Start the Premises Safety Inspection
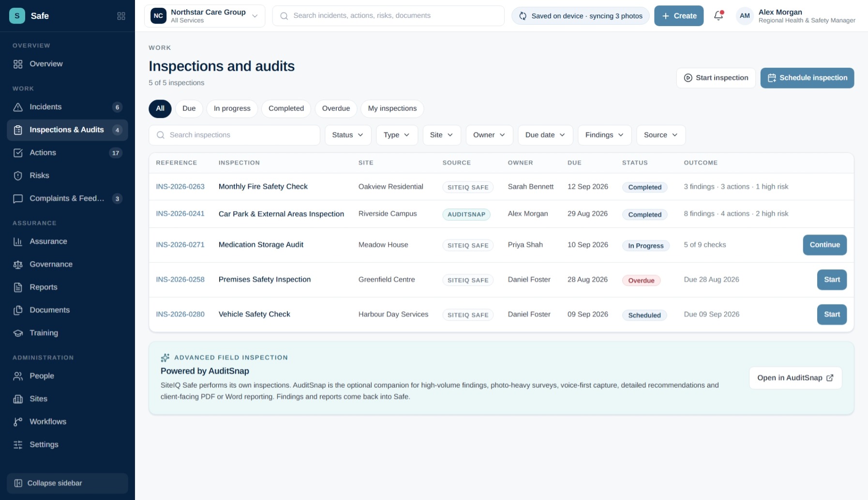Image resolution: width=868 pixels, height=500 pixels. point(832,279)
